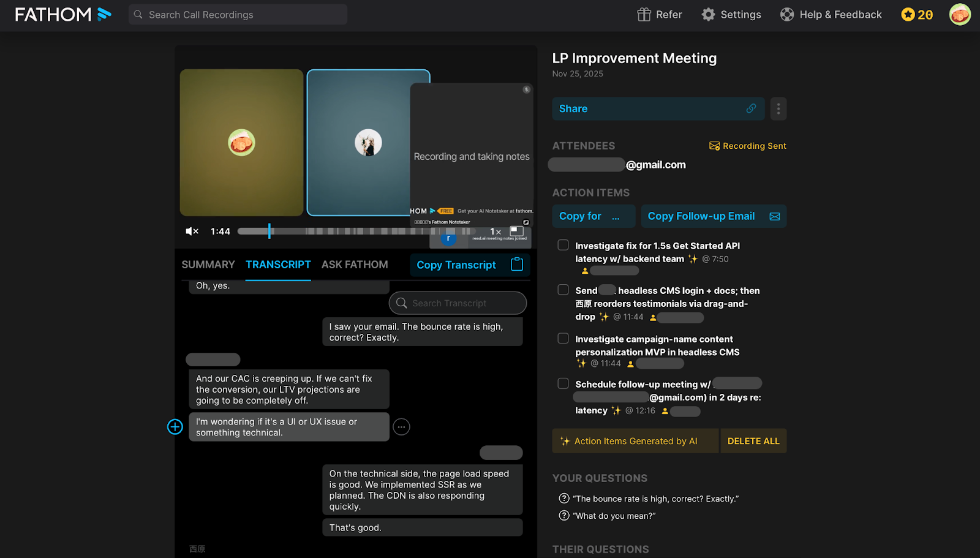Image resolution: width=980 pixels, height=558 pixels.
Task: Click the picture-in-picture video icon
Action: 517,231
